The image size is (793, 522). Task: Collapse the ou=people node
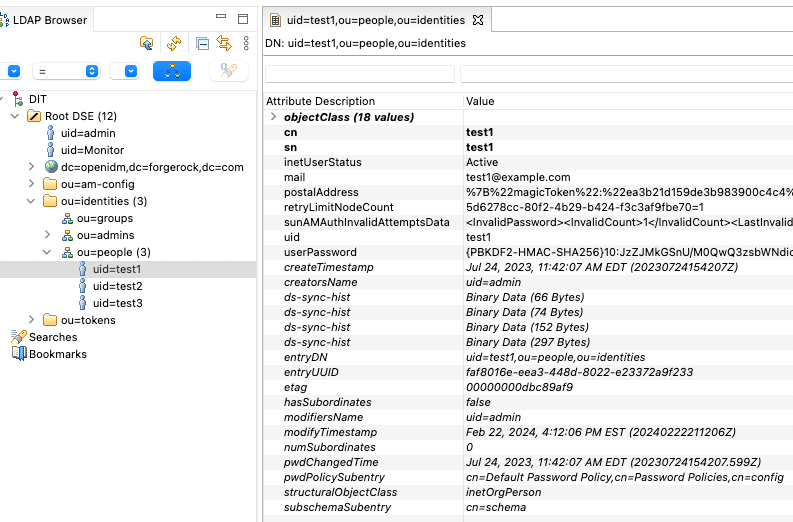pyautogui.click(x=47, y=252)
